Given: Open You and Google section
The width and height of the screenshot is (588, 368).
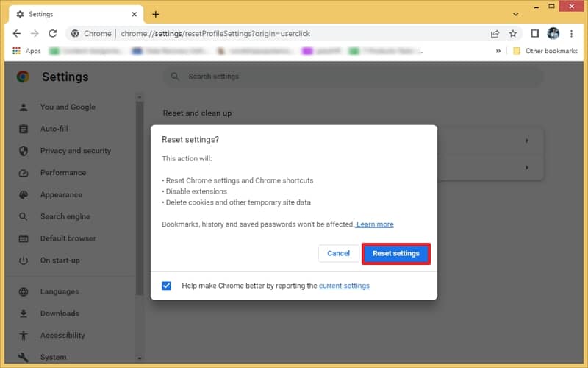Looking at the screenshot, I should 68,107.
